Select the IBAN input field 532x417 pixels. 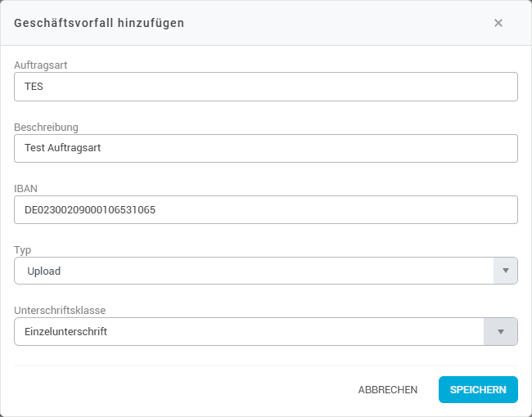[x=265, y=209]
